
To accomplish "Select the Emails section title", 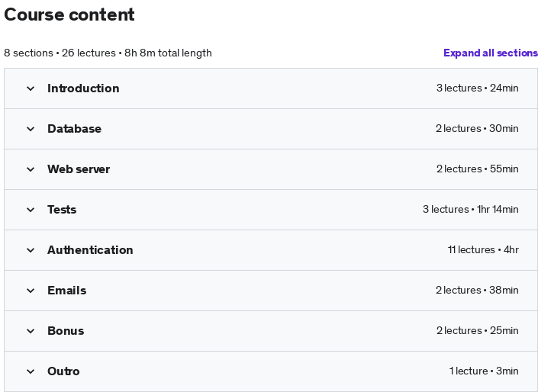I will [67, 291].
